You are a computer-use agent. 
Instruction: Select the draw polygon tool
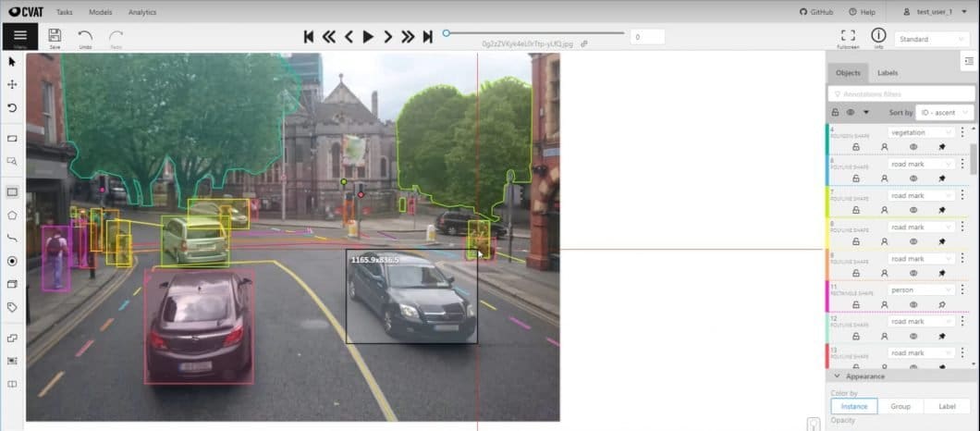click(x=12, y=215)
